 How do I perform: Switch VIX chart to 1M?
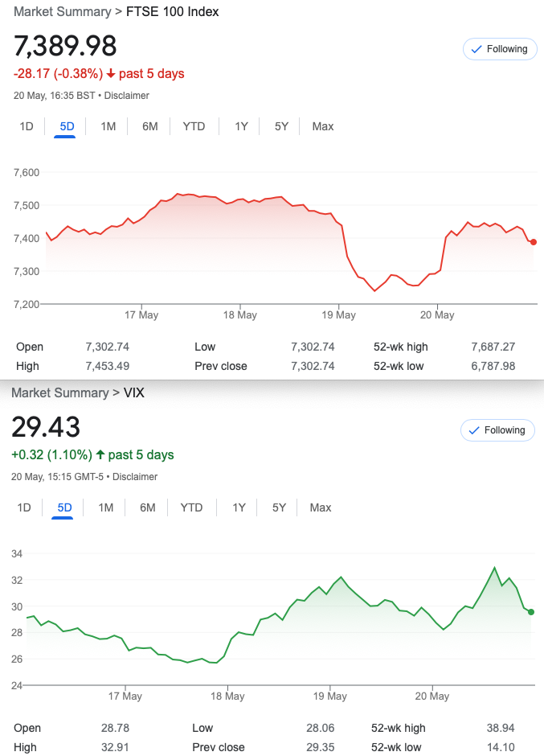[x=105, y=507]
